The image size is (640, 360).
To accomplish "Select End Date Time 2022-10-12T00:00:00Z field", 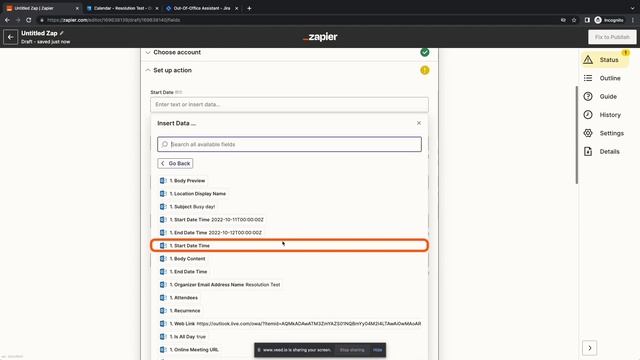I will tap(211, 233).
